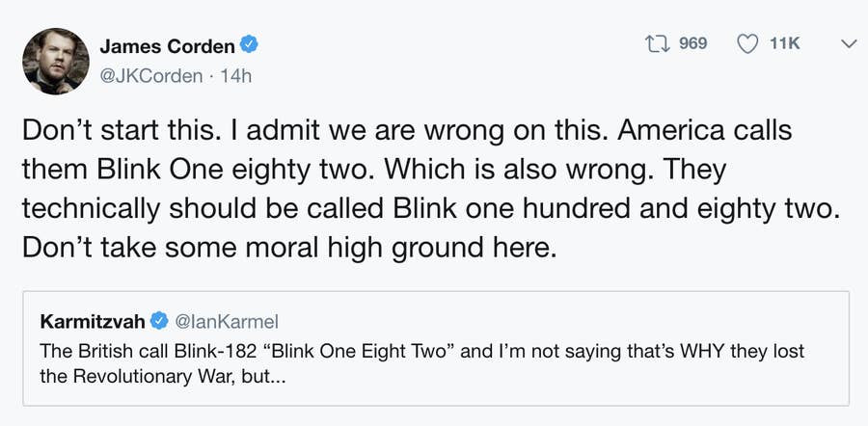Open the Karmitzvah display name
Screen dimensions: 868x426
[91, 320]
